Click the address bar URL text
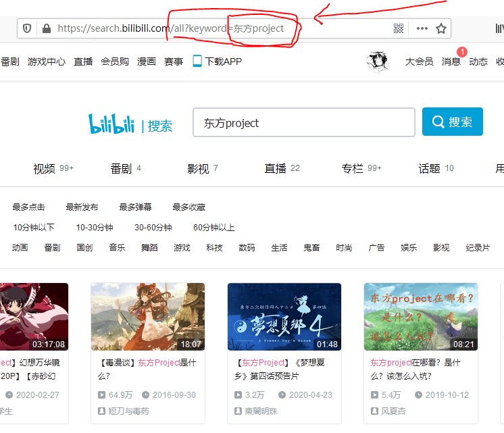 click(171, 28)
